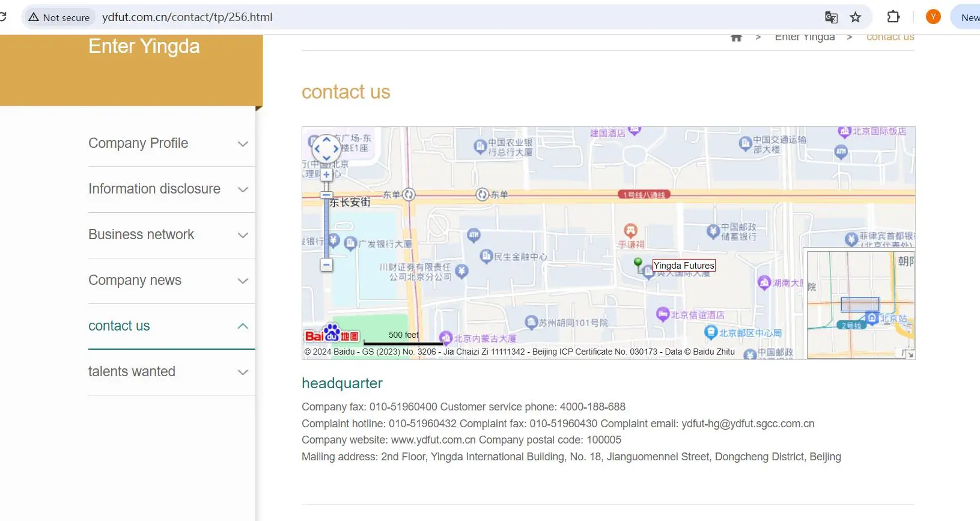Reload the page from the toolbar
This screenshot has height=521, width=980.
(2, 17)
